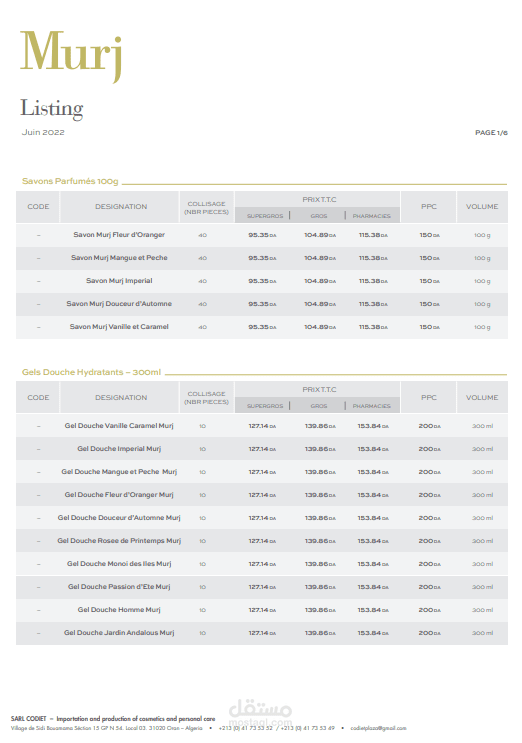Viewport: 522px width, 743px height.
Task: Click the DESIGNATION header in the Gels Douche table
Action: click(121, 398)
